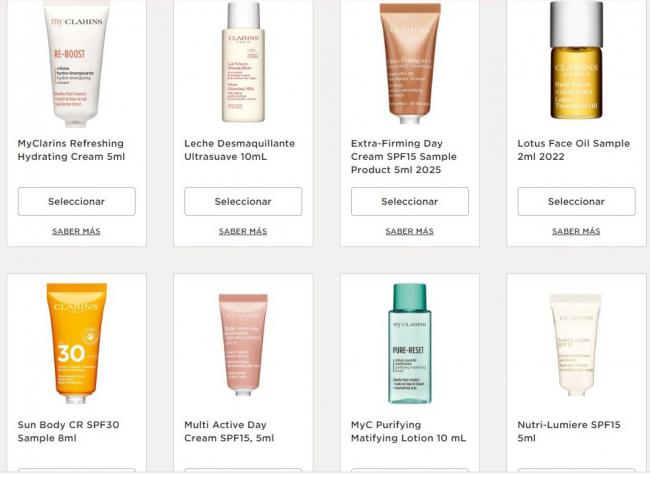Click the Extra-Firming bronze tube image
The image size is (650, 479).
pyautogui.click(x=410, y=63)
